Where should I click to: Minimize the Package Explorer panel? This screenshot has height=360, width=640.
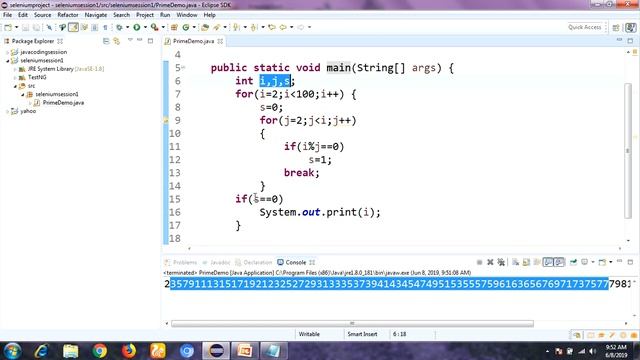tap(140, 40)
